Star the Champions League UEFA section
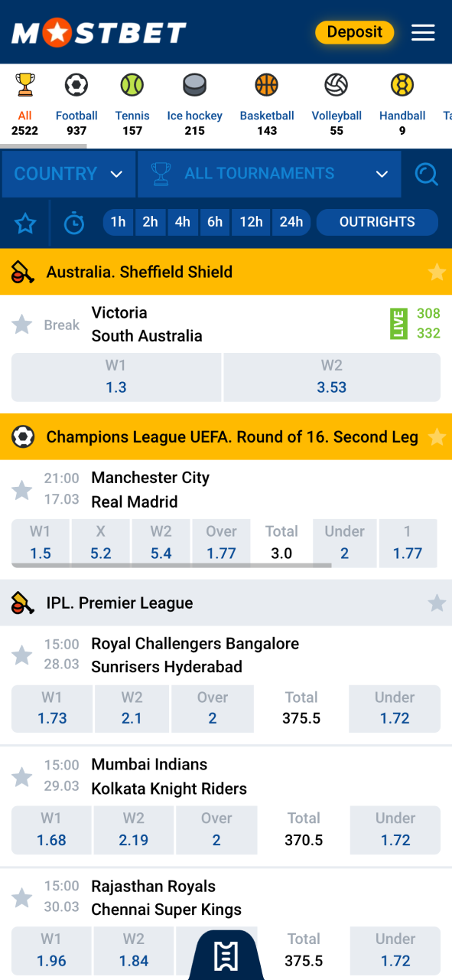The height and width of the screenshot is (980, 452). (x=437, y=437)
